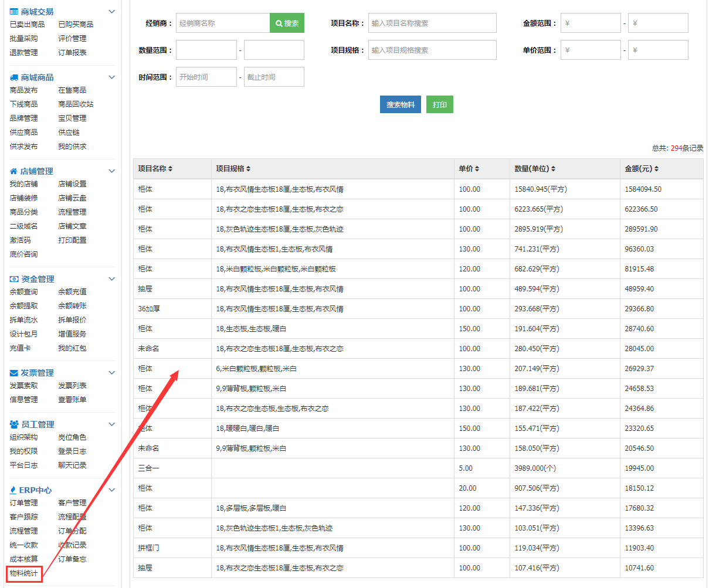Viewport: 709px width, 588px height.
Task: Click the green 打印 button
Action: click(439, 104)
